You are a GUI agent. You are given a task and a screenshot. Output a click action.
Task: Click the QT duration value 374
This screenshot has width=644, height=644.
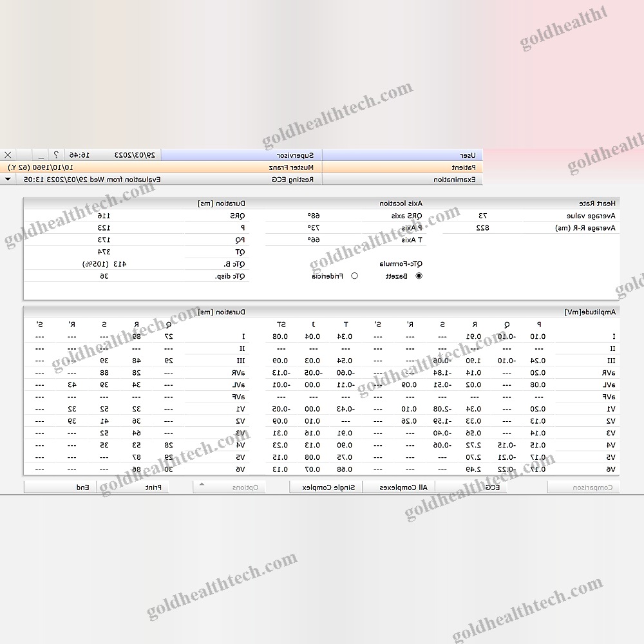point(104,252)
